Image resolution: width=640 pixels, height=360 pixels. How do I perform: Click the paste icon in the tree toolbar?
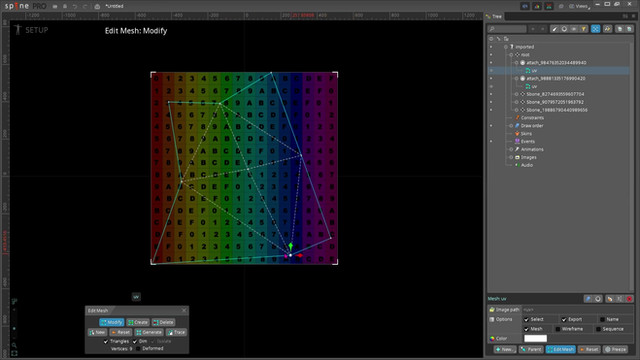629,29
